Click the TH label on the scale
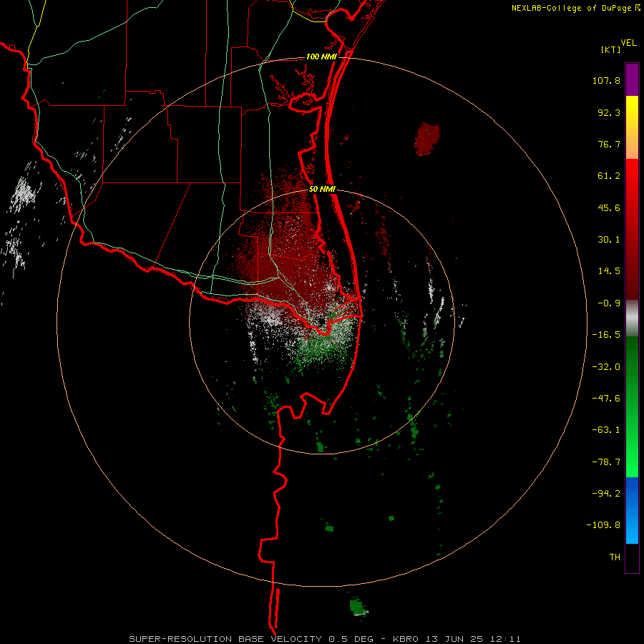 click(x=615, y=557)
